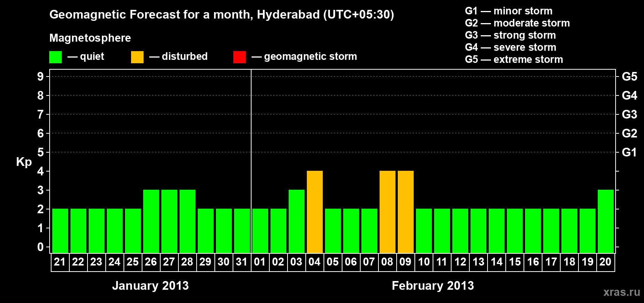Screen dimensions: 644x303
Task: Click the Kp axis value '0'
Action: (x=41, y=247)
